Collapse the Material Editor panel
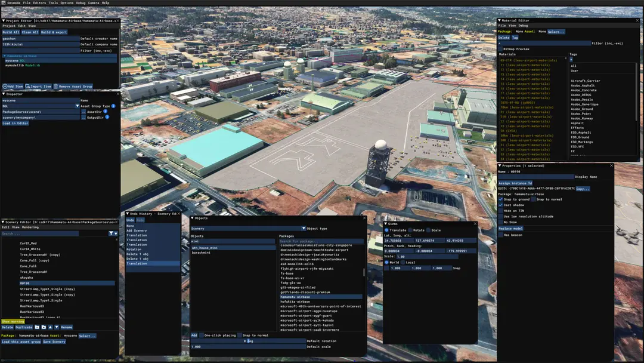Screen dimensions: 644x363 [x=500, y=20]
